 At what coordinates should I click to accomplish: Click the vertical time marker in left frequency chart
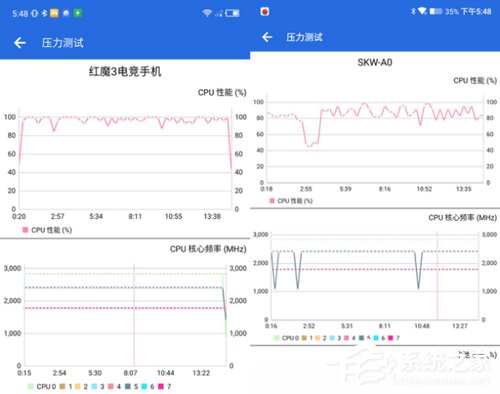click(x=134, y=315)
